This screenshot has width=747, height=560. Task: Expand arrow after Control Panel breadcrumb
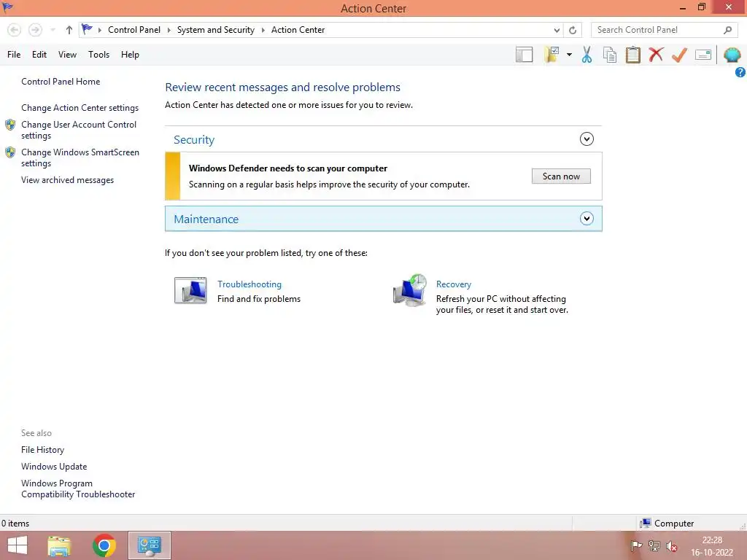point(169,30)
